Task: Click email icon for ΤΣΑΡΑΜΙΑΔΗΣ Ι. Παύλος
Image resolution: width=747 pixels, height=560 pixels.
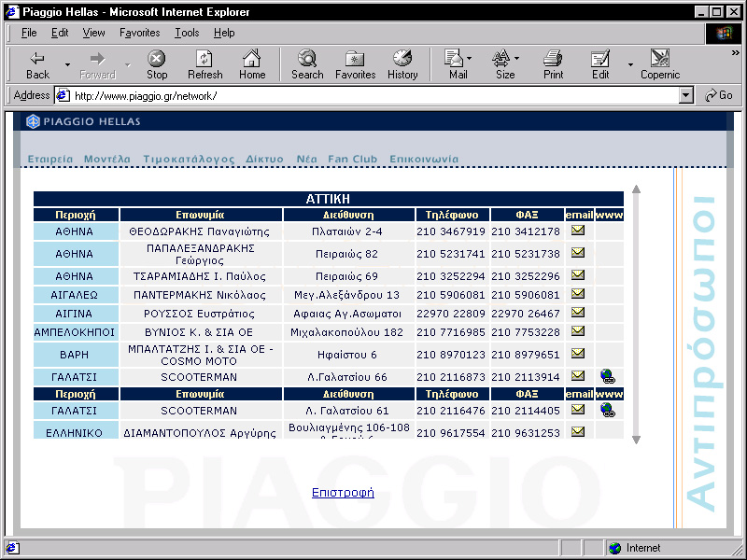Action: 578,275
